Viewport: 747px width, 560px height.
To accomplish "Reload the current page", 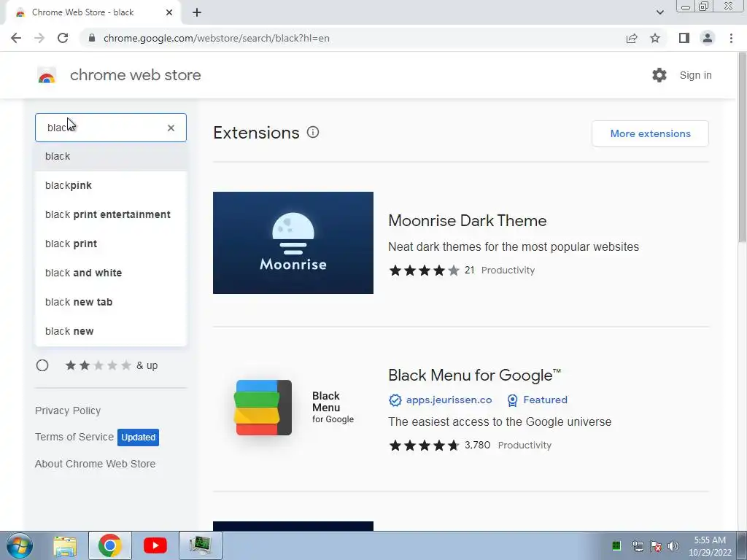I will (x=63, y=38).
